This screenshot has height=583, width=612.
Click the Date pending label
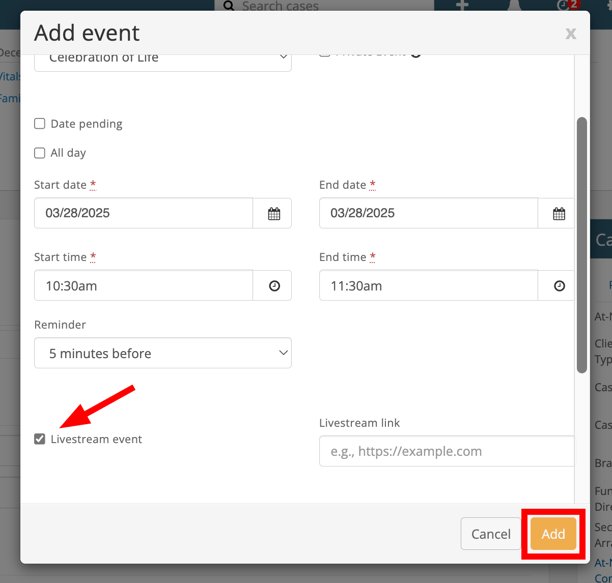tap(86, 124)
